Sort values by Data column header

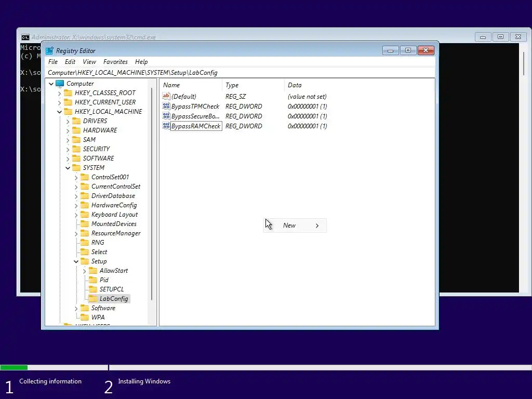pyautogui.click(x=359, y=85)
